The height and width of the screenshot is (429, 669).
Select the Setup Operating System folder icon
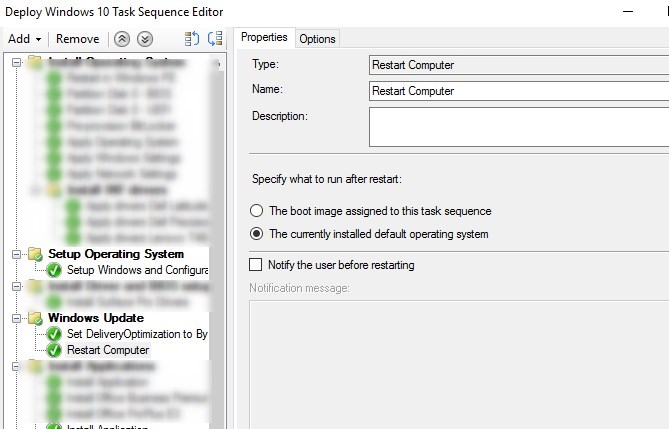pos(35,254)
